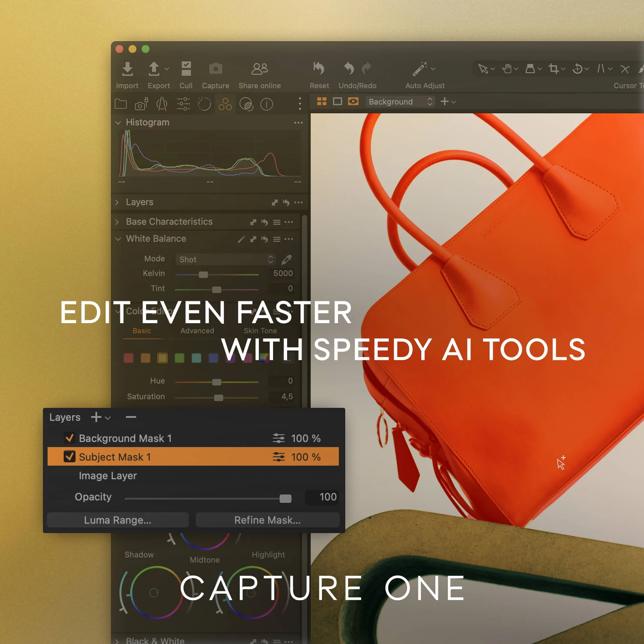Run Auto Adjust magic wand
The image size is (644, 644).
click(x=420, y=69)
